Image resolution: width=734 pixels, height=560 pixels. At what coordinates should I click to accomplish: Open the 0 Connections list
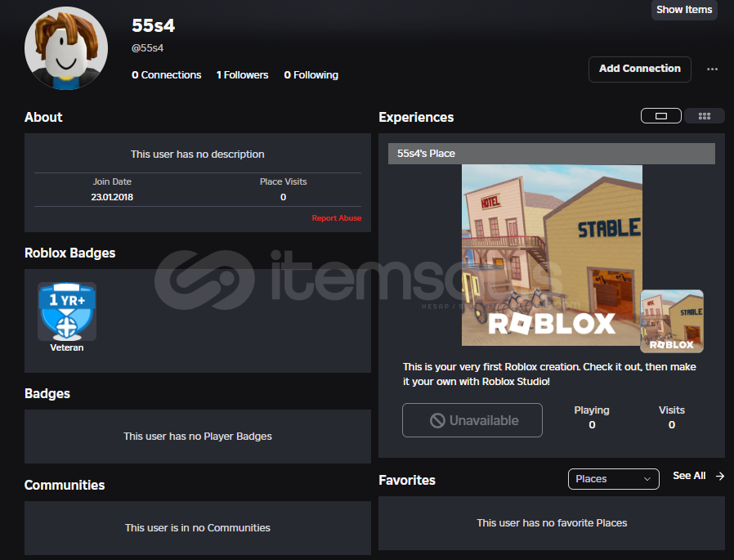(166, 75)
